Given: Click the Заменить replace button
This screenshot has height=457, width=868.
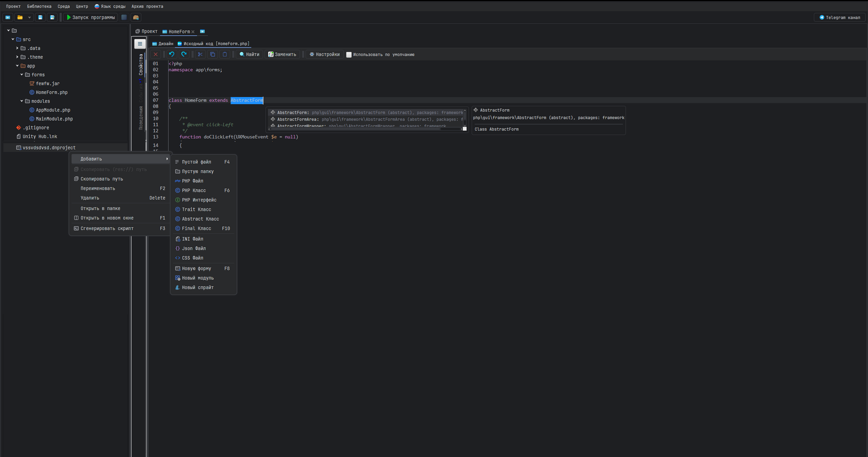Looking at the screenshot, I should (282, 54).
